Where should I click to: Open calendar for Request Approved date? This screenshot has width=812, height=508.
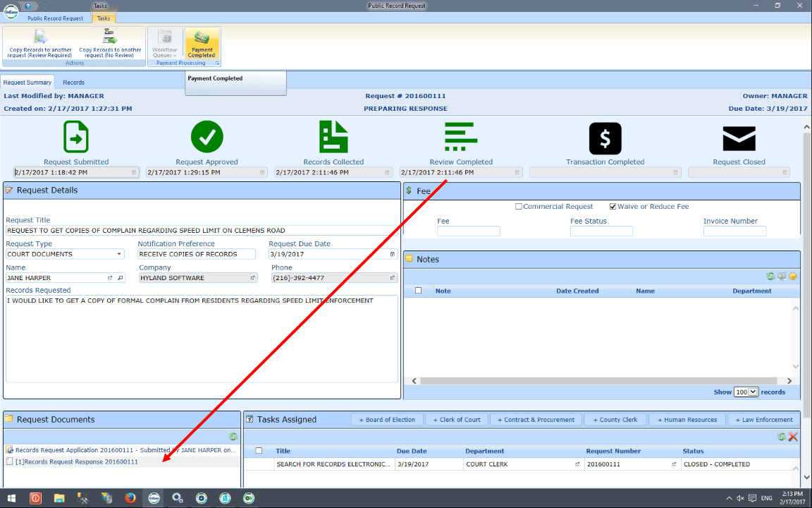click(262, 173)
